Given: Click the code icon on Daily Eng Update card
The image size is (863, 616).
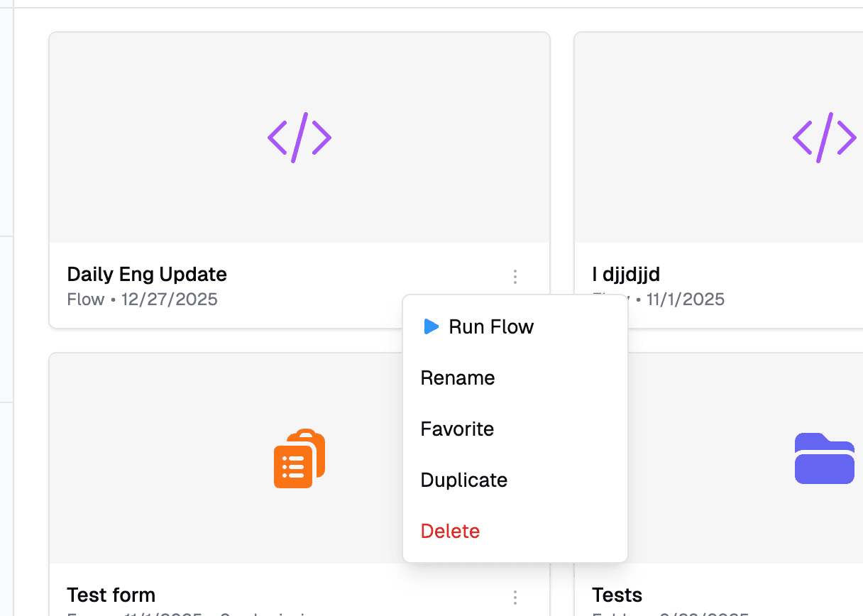Looking at the screenshot, I should (x=299, y=137).
